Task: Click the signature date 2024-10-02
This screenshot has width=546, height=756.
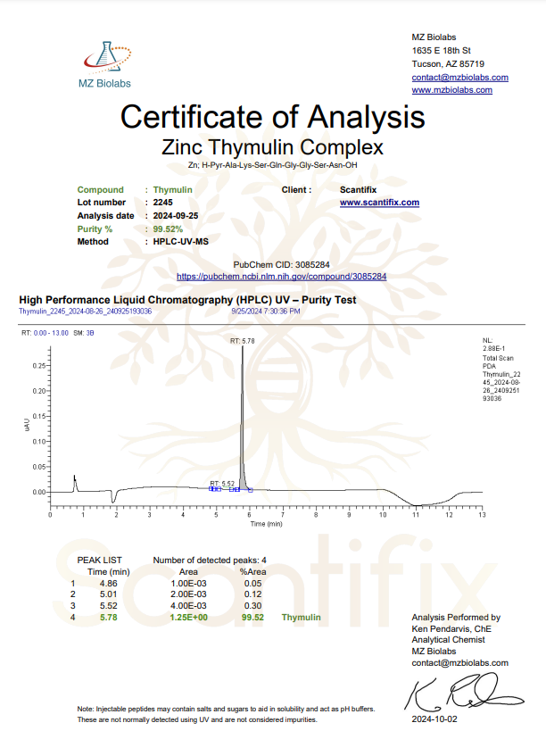Action: 434,719
